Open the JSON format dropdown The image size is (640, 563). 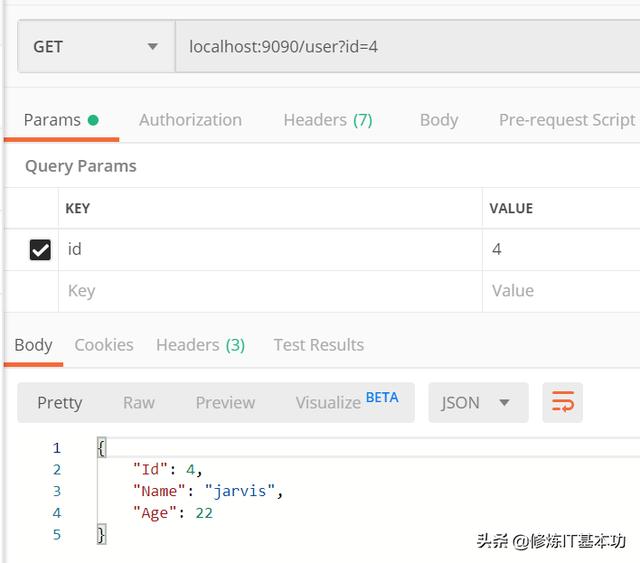click(x=478, y=403)
